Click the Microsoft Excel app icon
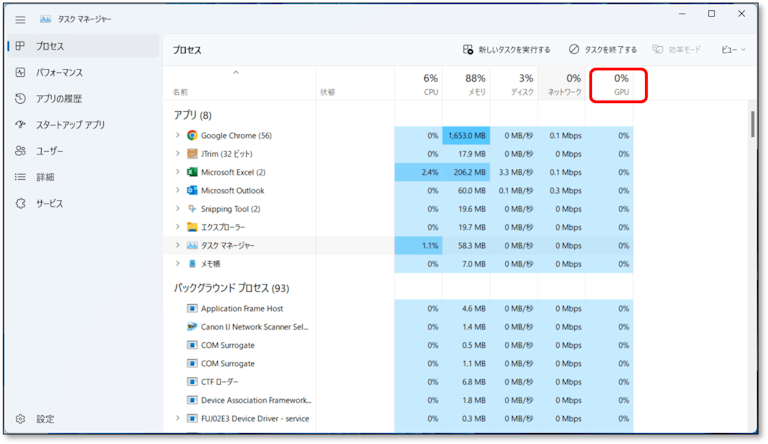The height and width of the screenshot is (444, 768). coord(192,172)
